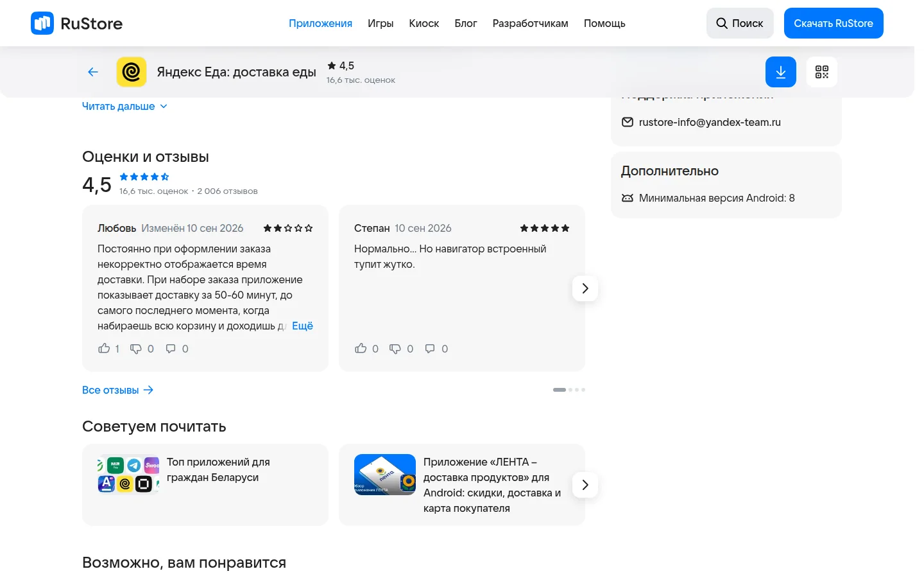Navigate to Разработчикам
Image resolution: width=924 pixels, height=578 pixels.
531,23
